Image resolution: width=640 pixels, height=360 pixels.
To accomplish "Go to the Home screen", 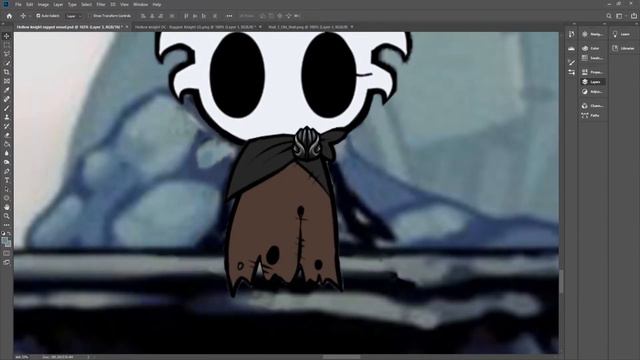I will click(x=9, y=16).
